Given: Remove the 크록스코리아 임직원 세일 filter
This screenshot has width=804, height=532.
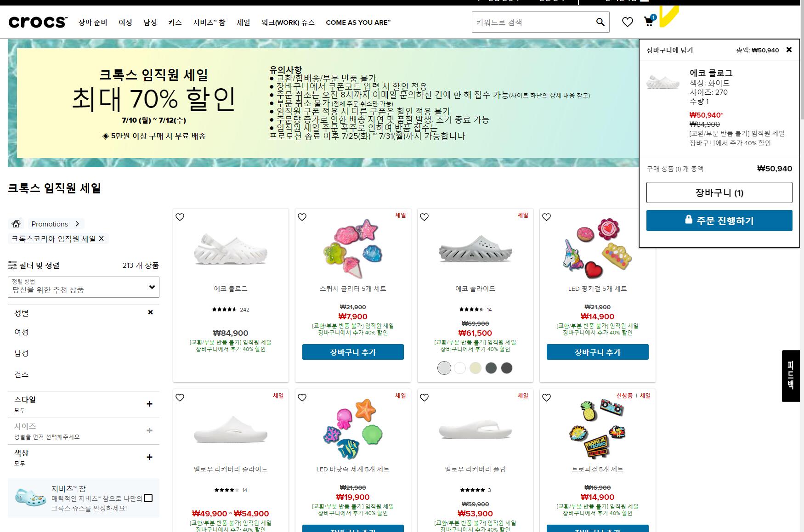Looking at the screenshot, I should 102,238.
